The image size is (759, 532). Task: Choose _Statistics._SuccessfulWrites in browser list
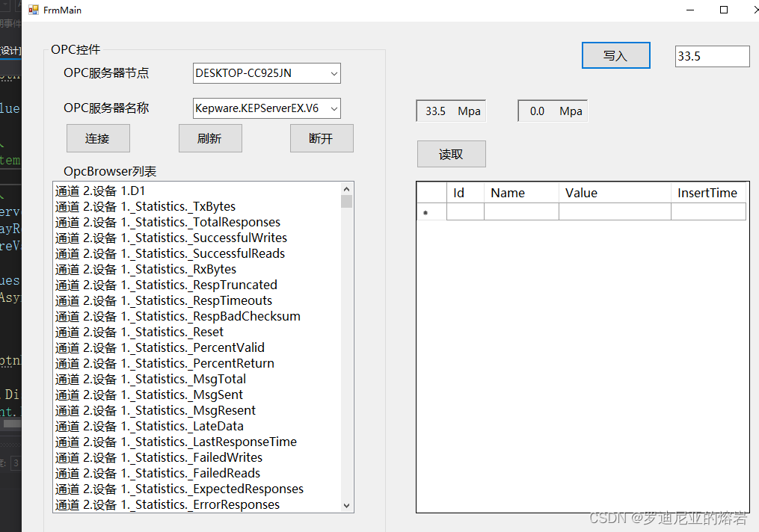[x=171, y=238]
